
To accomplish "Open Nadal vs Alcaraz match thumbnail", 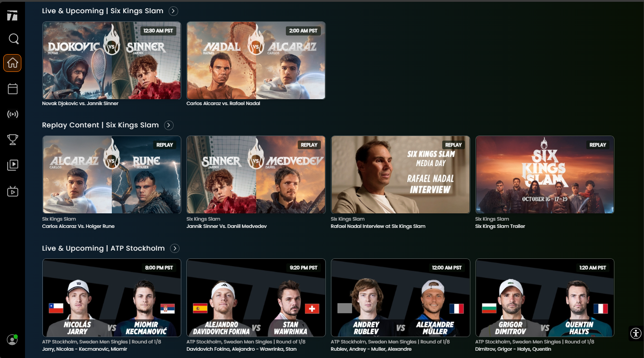I will point(256,61).
